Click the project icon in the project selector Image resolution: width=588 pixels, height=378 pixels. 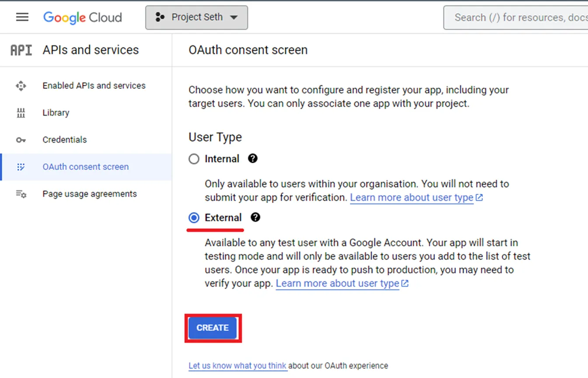(160, 17)
